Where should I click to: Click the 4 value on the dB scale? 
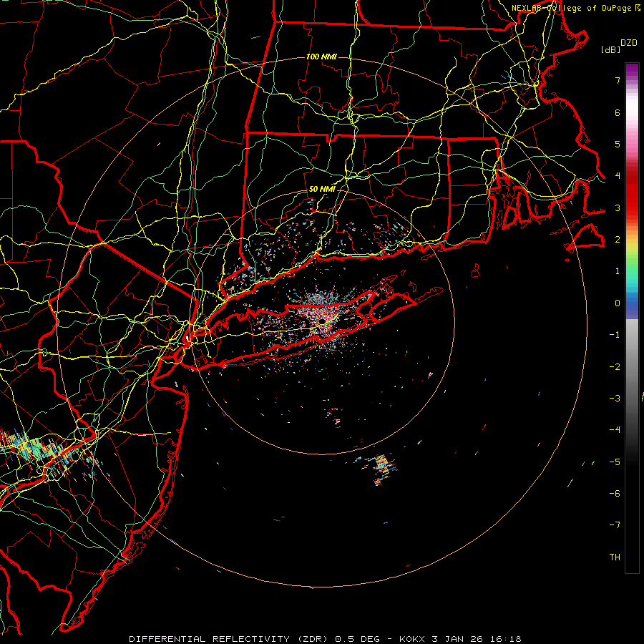point(618,176)
